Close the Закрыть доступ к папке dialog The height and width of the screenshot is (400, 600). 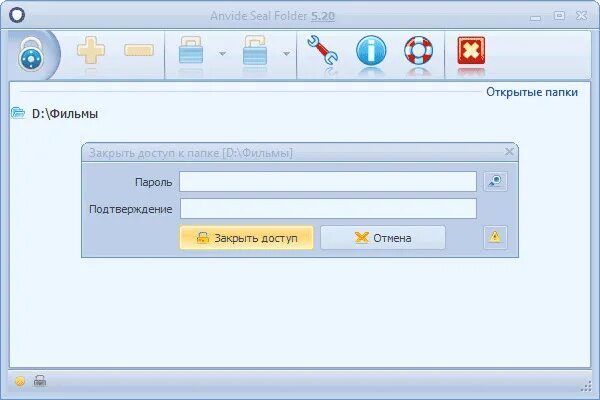coord(509,152)
